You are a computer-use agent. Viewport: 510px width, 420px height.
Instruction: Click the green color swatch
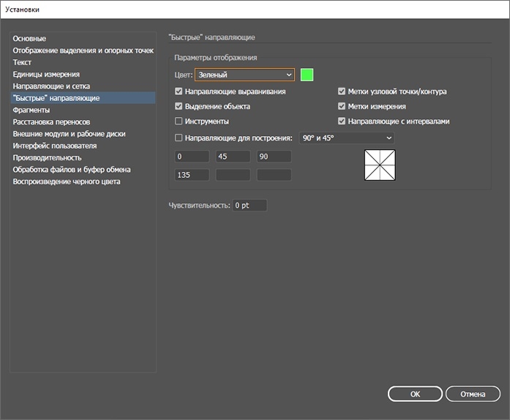click(x=307, y=75)
